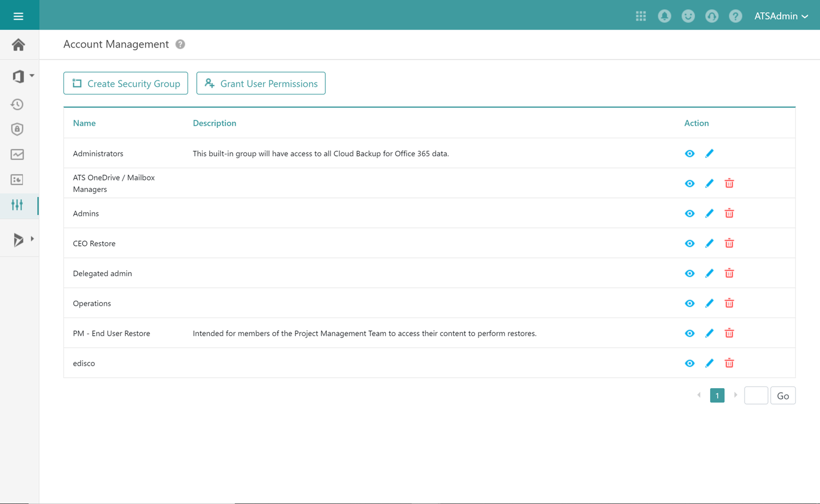View the edisco group details
Screen dimensions: 820x504
(x=689, y=362)
